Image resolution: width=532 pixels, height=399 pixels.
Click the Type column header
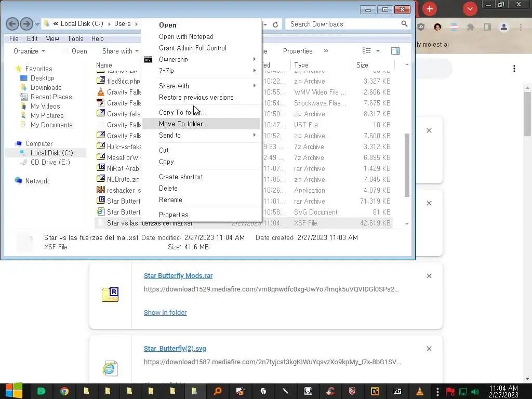(322, 65)
